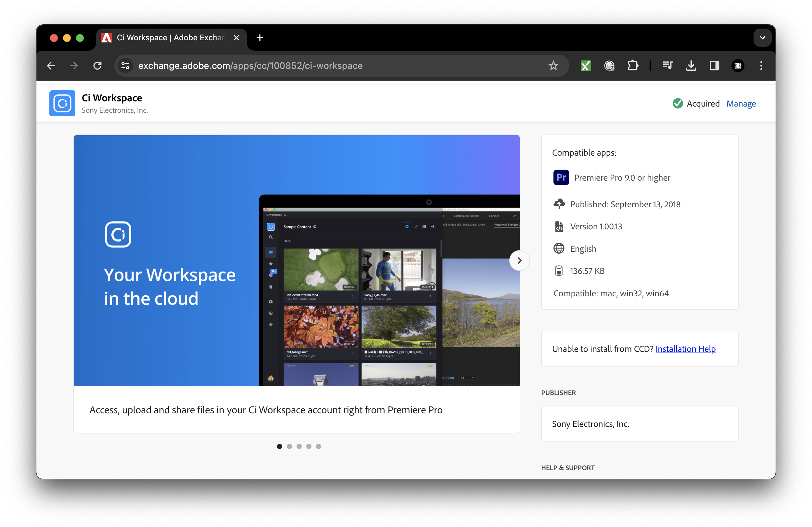The image size is (812, 527).
Task: Click Sony Electronics, Inc. publisher card
Action: point(640,424)
